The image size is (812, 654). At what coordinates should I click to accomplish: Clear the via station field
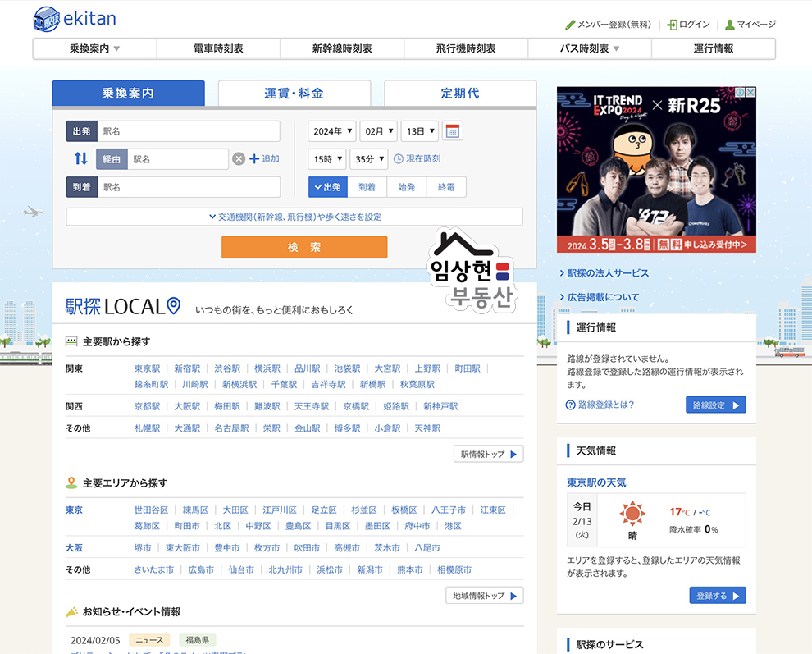pyautogui.click(x=238, y=158)
